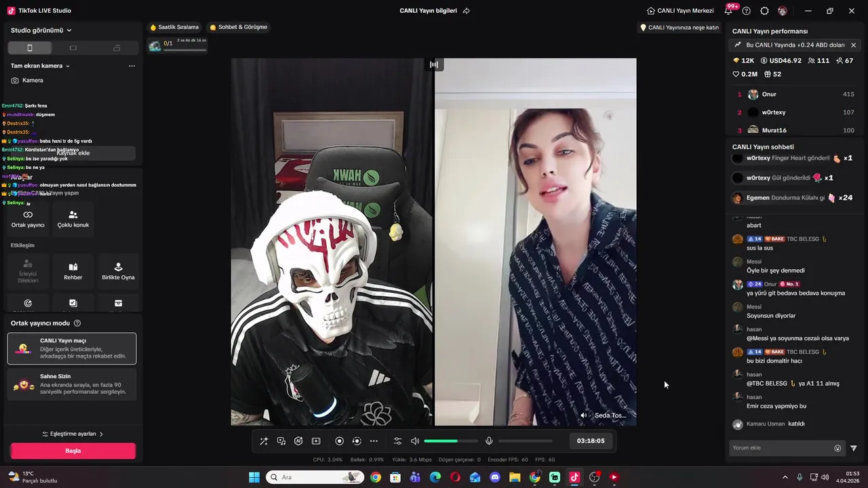The width and height of the screenshot is (868, 488).
Task: Click the mixer bars icon above video
Action: (434, 64)
